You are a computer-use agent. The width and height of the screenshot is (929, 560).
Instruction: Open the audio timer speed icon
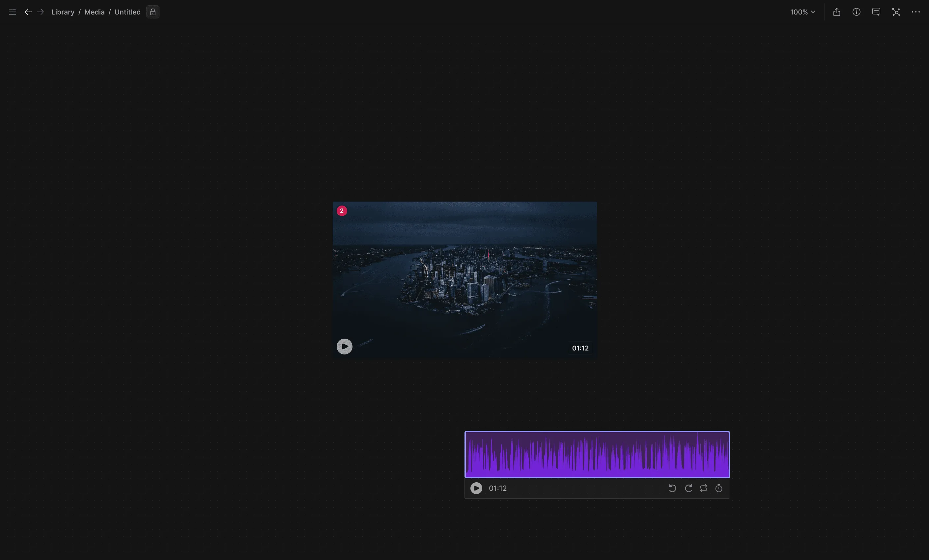pos(719,488)
